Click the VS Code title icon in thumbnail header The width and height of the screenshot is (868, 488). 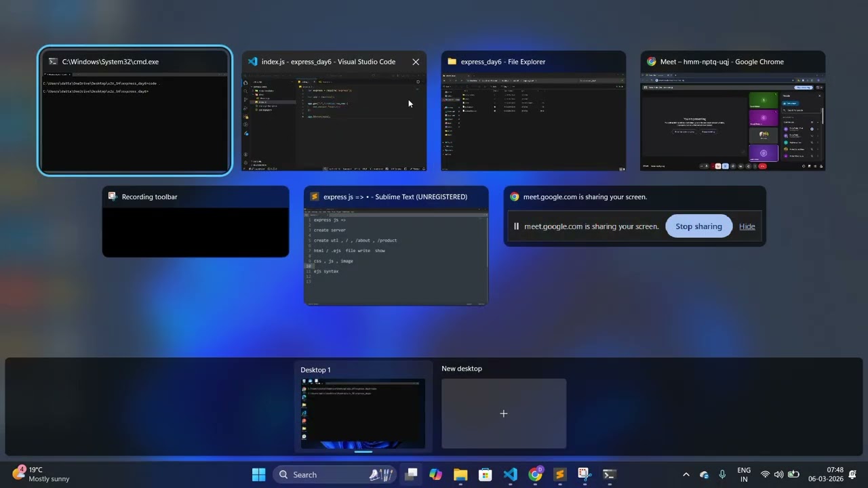click(252, 62)
